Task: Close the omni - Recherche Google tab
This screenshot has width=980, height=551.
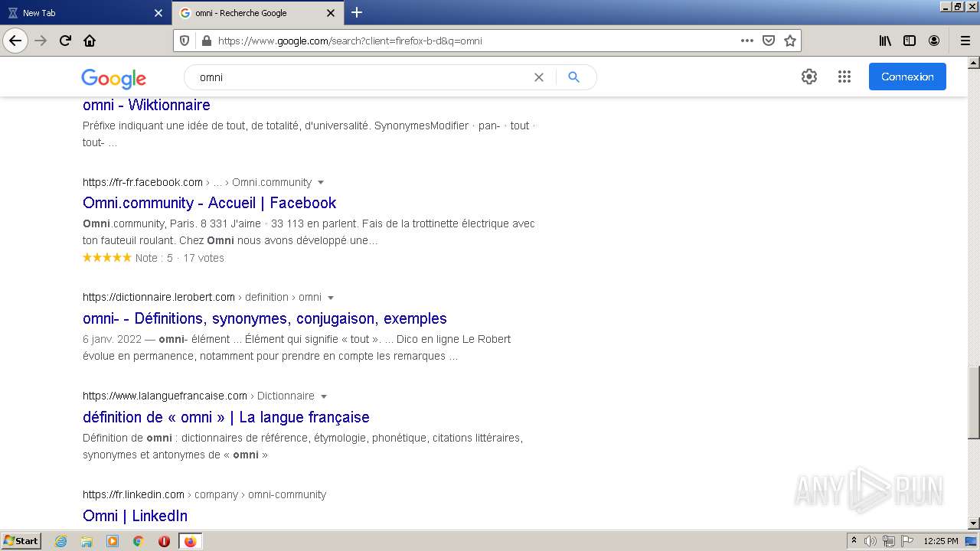Action: click(x=331, y=13)
